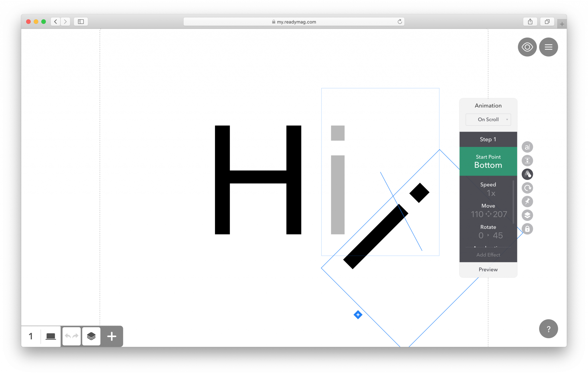
Task: Click the Step 1 tab in animation panel
Action: tap(488, 139)
